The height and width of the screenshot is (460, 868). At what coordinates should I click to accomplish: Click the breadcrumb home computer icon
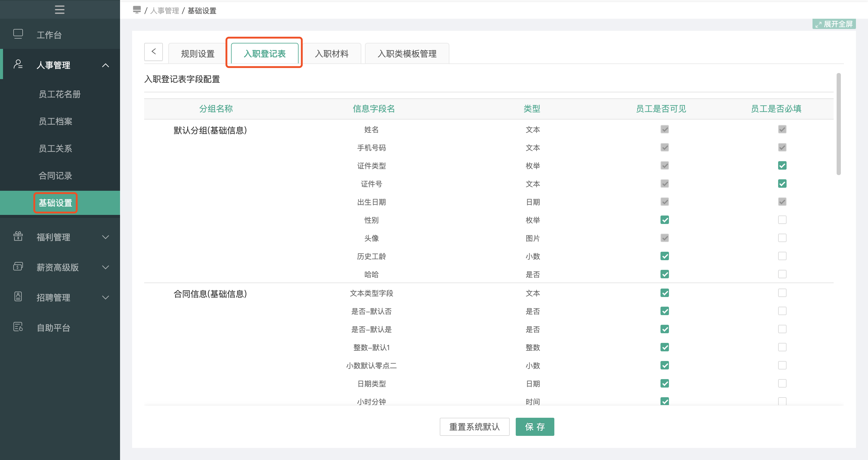point(137,10)
